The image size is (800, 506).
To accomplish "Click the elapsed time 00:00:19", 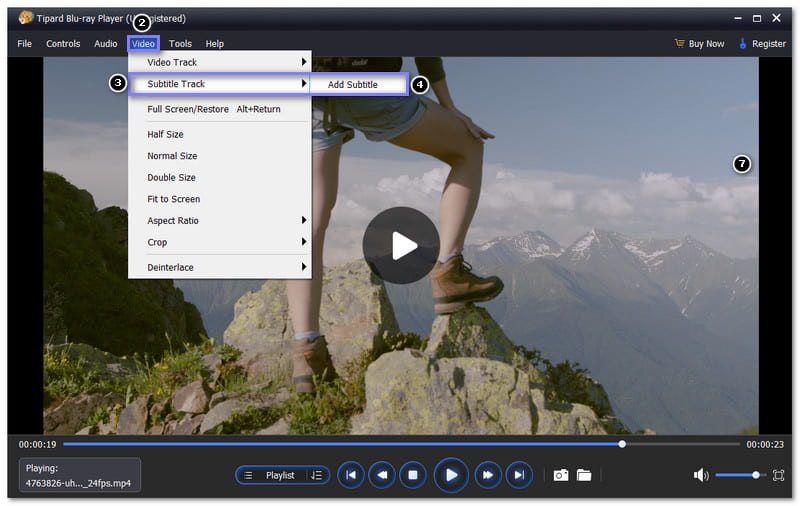I will (37, 444).
